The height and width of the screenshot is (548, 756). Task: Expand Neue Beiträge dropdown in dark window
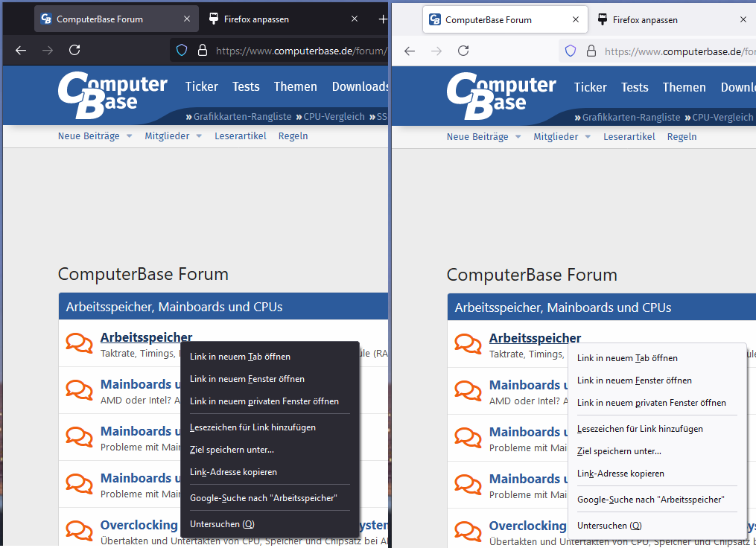(129, 136)
